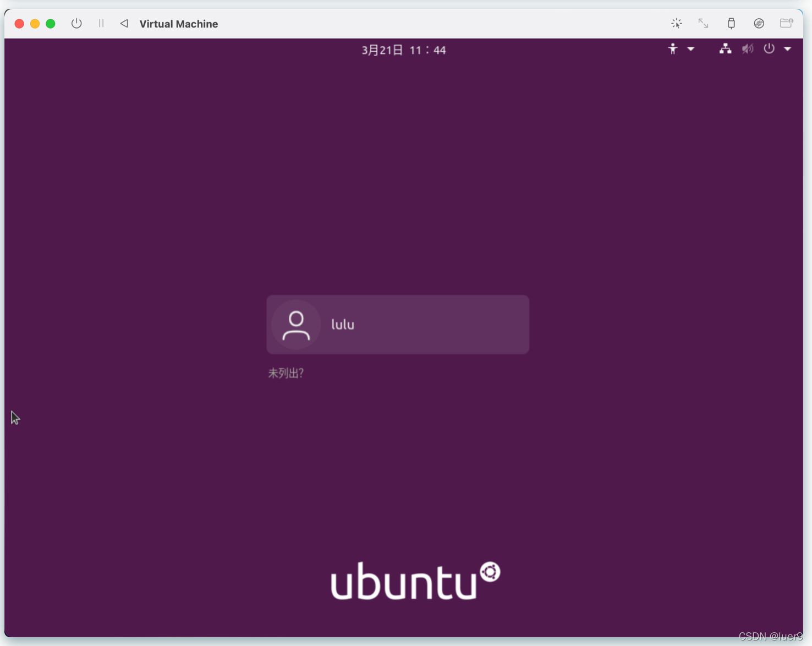Screen dimensions: 812x646
Task: Select user lulu to log in
Action: 398,325
